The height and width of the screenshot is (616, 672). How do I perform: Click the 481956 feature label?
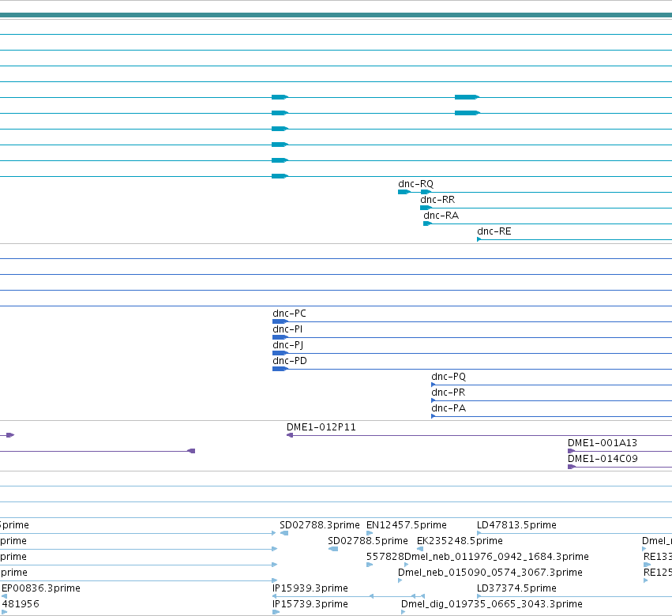(21, 604)
